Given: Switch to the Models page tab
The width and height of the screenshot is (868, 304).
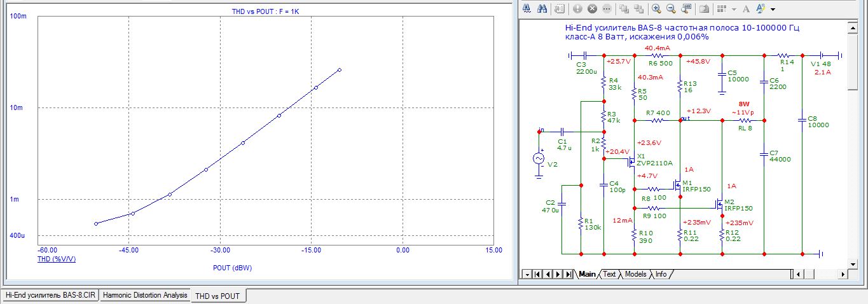Looking at the screenshot, I should coord(635,274).
